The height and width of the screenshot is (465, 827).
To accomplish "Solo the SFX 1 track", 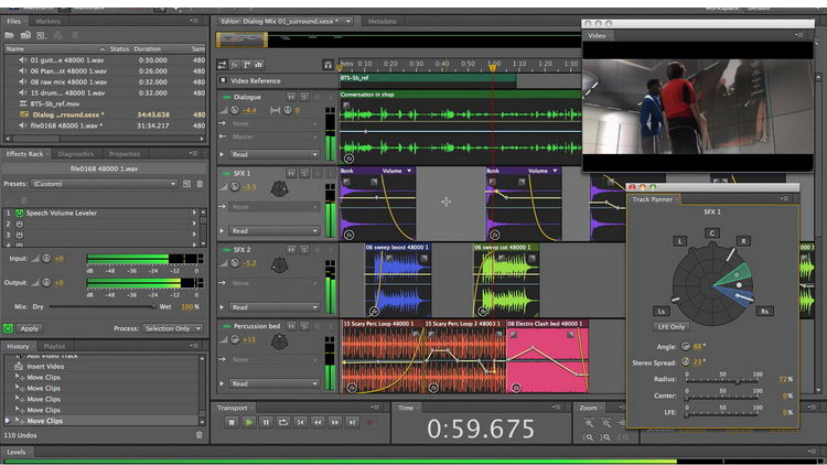I will coord(304,174).
